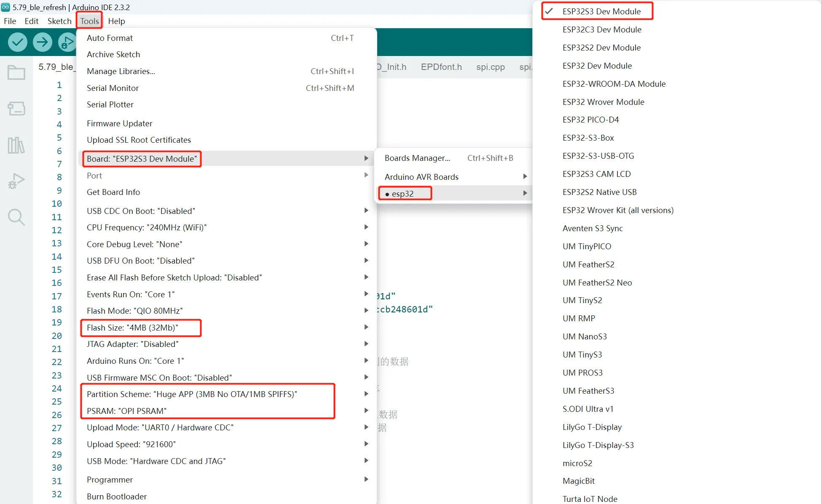Select the checked ESP32S3 Dev Module board
Screen dimensions: 821x504
601,11
